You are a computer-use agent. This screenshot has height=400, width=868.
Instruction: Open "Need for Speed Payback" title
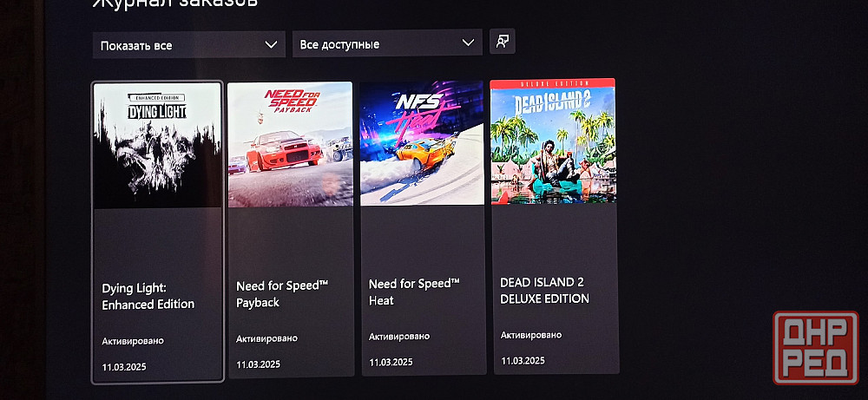(276, 294)
